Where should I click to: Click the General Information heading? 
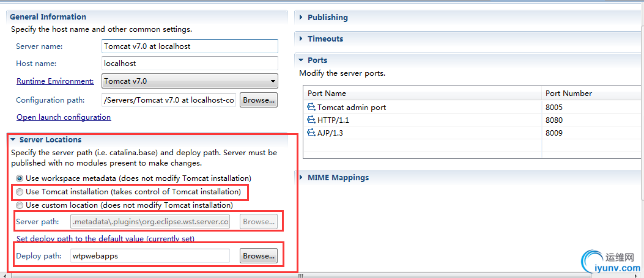point(48,17)
